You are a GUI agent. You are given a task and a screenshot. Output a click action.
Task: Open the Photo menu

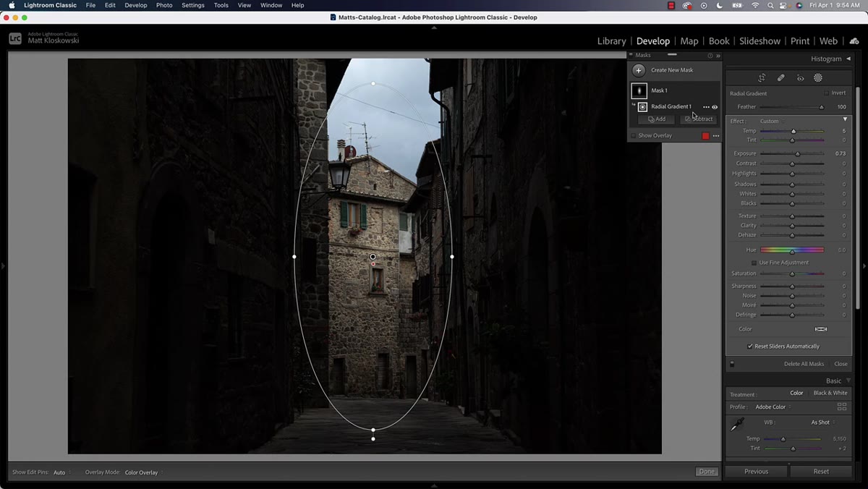point(164,5)
